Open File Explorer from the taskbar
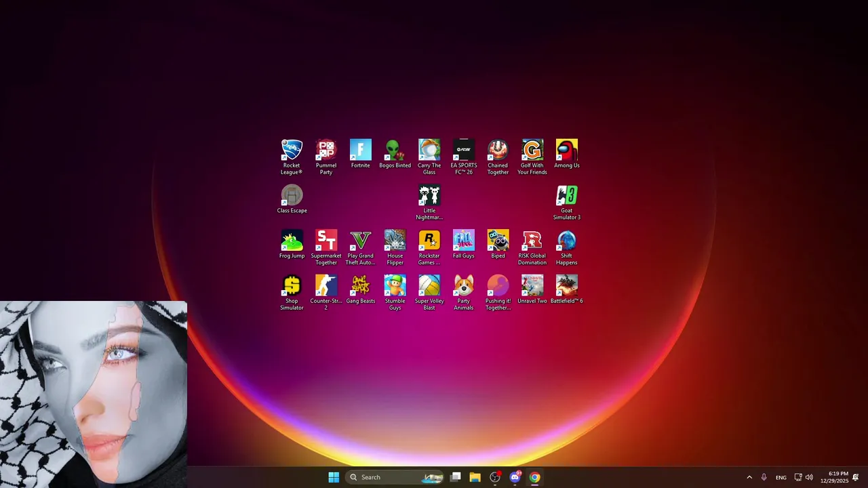 [x=475, y=477]
